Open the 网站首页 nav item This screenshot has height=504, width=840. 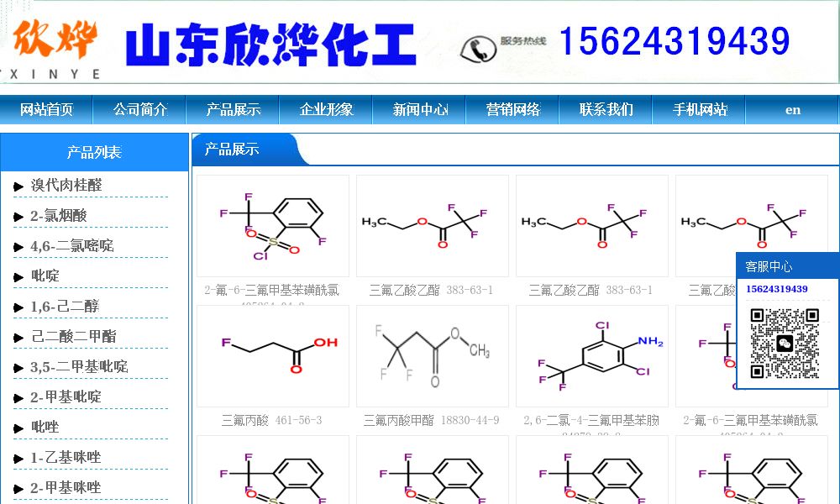[46, 110]
